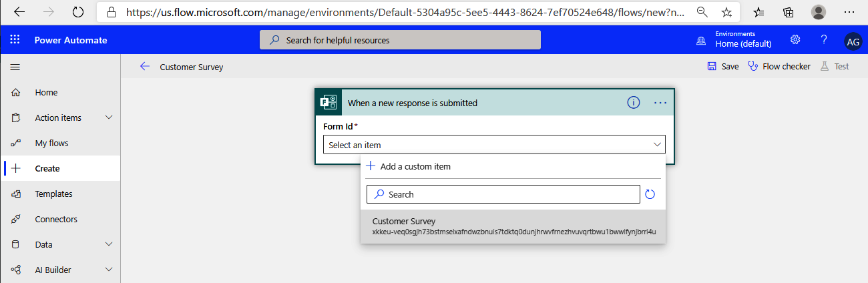Open the AG account avatar
Viewport: 868px width, 283px height.
point(853,41)
